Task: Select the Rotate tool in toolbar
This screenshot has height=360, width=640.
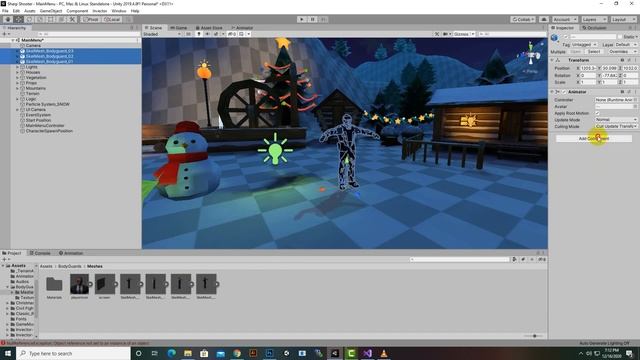Action: click(29, 19)
